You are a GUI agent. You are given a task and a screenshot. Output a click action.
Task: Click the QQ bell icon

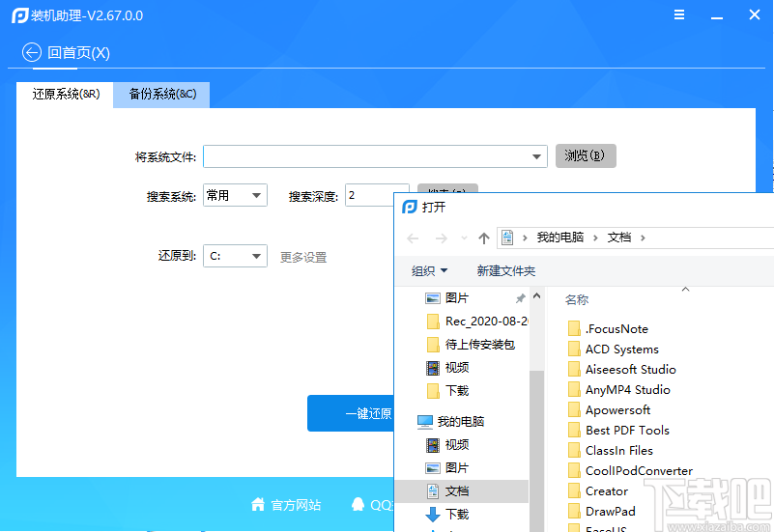click(358, 504)
